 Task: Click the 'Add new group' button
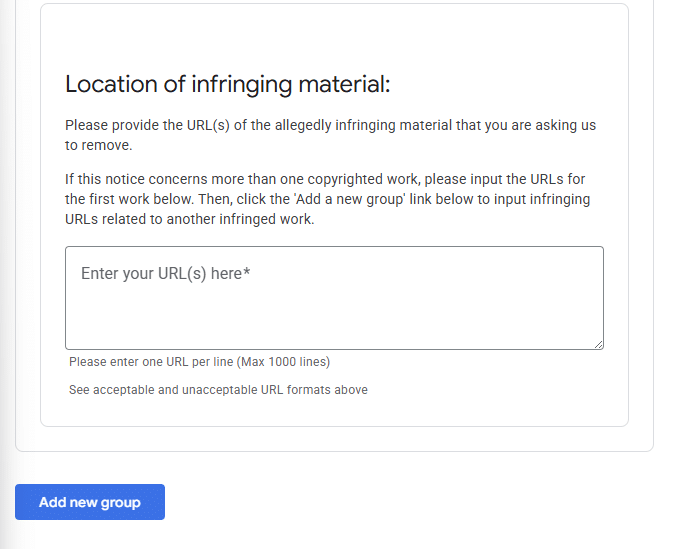pyautogui.click(x=90, y=502)
